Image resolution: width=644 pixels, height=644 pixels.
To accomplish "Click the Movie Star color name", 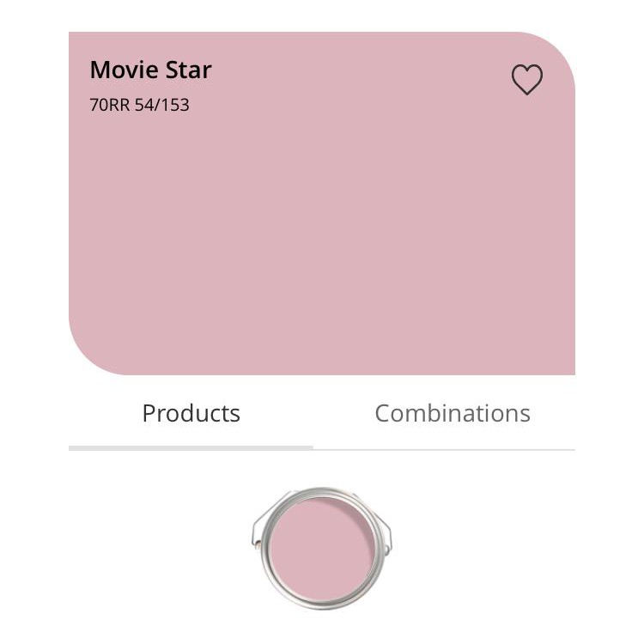I will pyautogui.click(x=150, y=70).
